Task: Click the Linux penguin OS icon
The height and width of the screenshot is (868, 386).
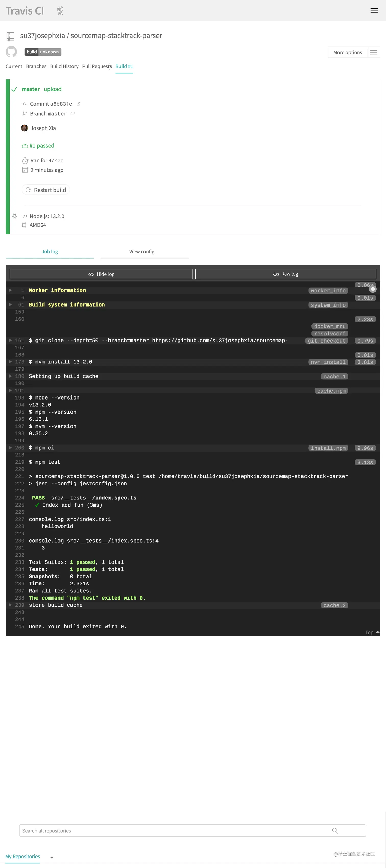Action: tap(15, 216)
